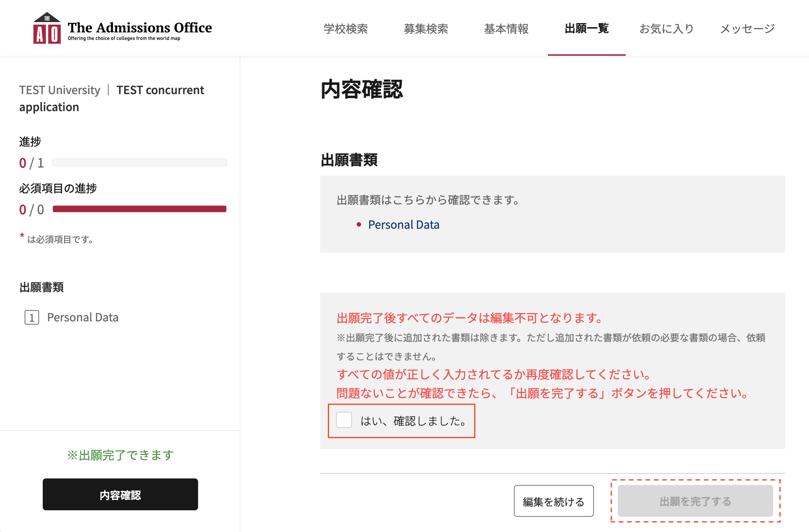Open the お気に入り tab
The width and height of the screenshot is (809, 532).
[x=667, y=29]
